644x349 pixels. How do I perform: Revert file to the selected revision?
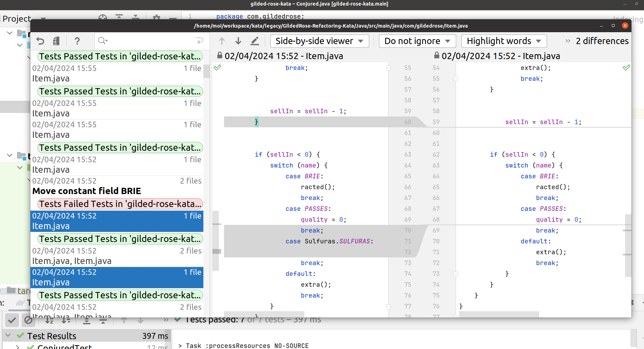click(x=40, y=41)
